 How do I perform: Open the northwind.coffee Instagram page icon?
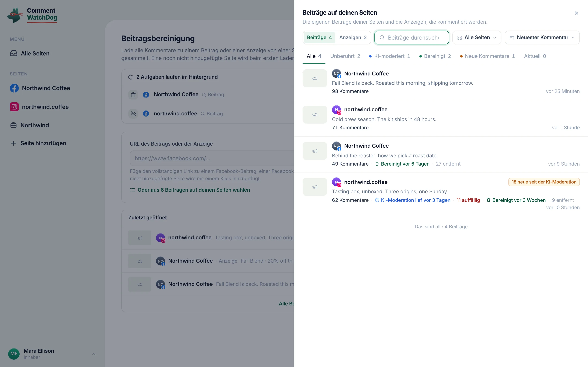click(x=14, y=107)
